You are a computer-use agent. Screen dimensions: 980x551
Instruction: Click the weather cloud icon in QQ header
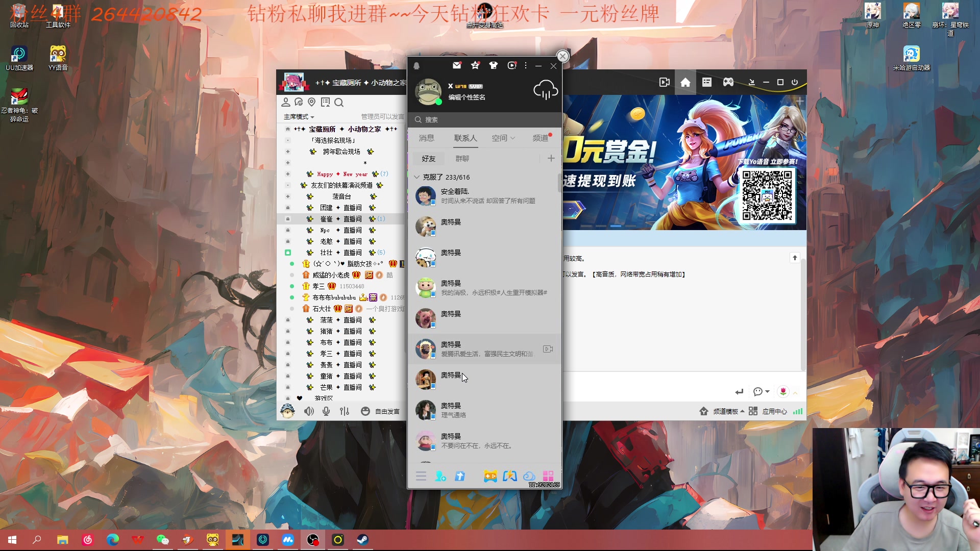[546, 90]
